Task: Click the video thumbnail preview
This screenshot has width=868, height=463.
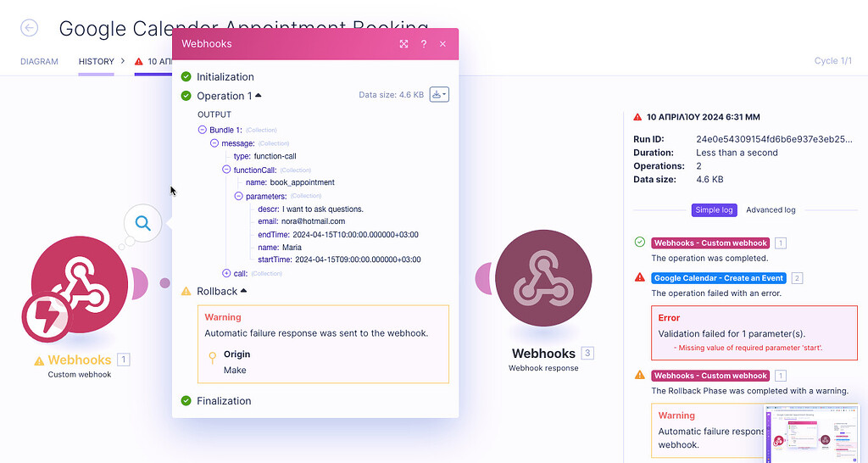Action: pyautogui.click(x=811, y=433)
